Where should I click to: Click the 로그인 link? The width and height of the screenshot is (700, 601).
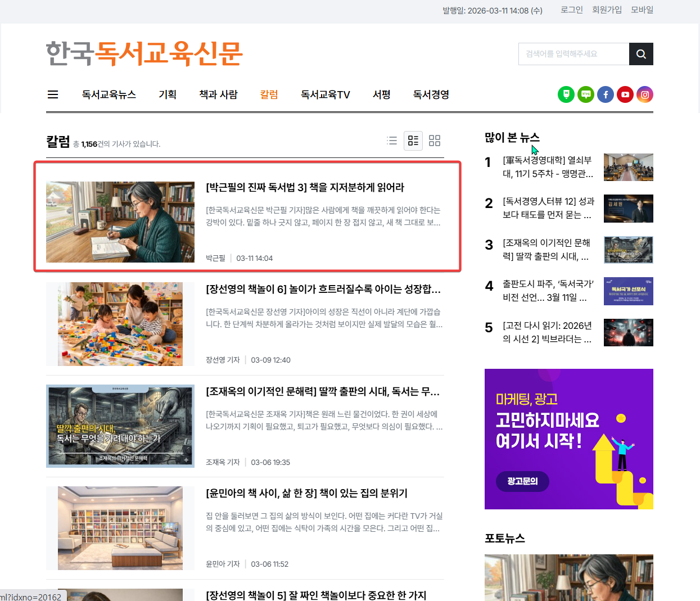click(572, 10)
